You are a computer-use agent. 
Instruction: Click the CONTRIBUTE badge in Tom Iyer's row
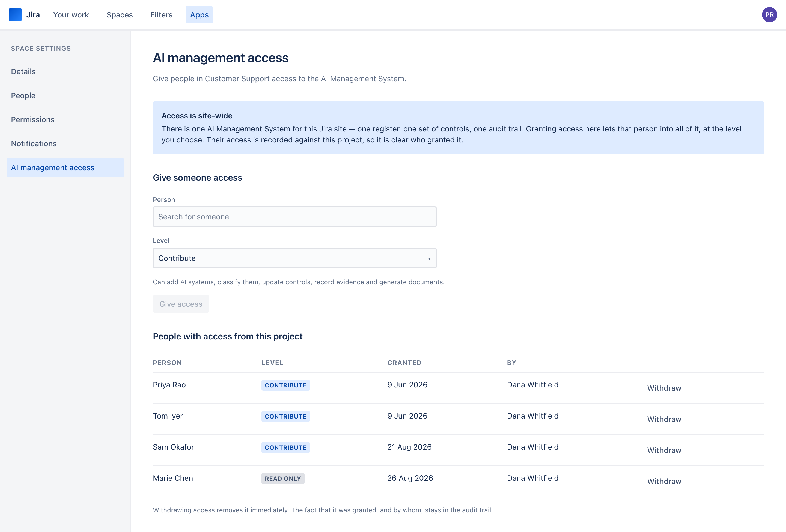tap(285, 416)
